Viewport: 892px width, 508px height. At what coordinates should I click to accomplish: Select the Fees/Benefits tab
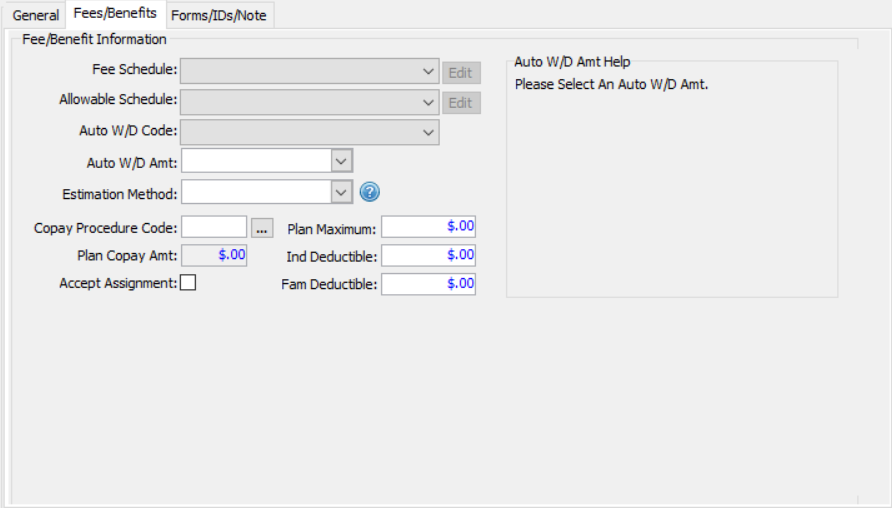116,14
